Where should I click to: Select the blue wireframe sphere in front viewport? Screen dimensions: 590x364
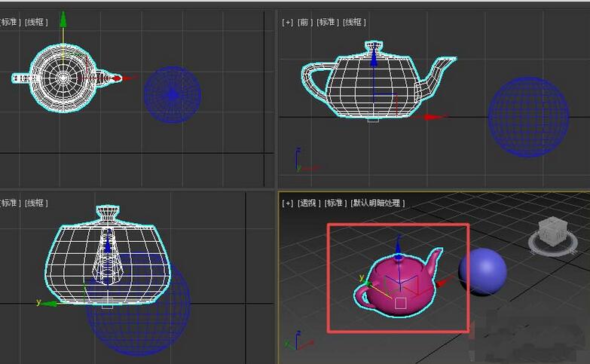(x=528, y=117)
